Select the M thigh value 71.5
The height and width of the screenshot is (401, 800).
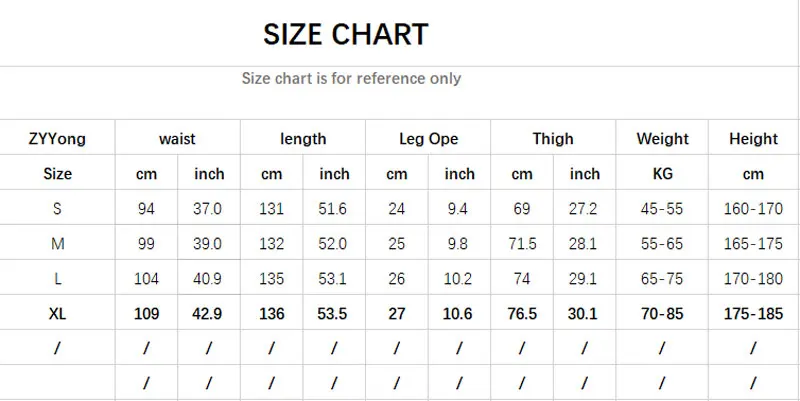522,243
